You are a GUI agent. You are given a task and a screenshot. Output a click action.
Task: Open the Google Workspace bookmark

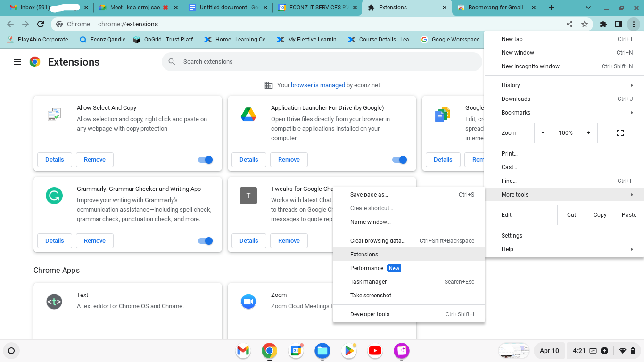[x=451, y=40]
